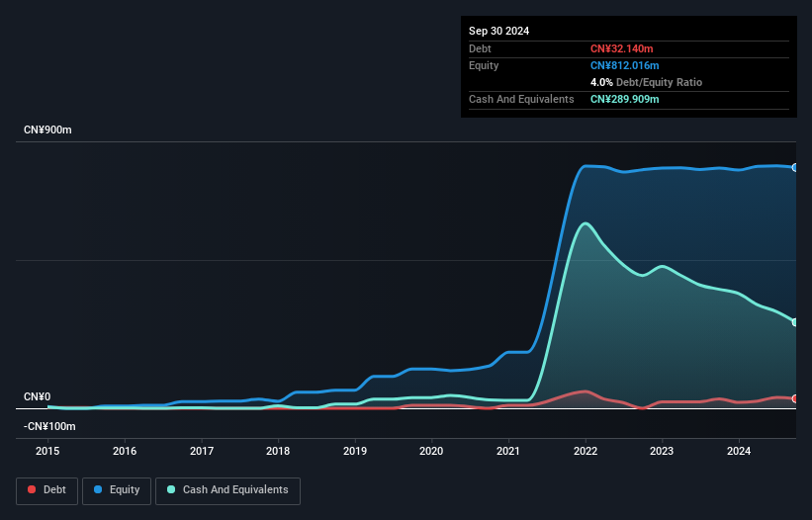Select the Cash And Equivalents endpoint marker
812x520 pixels.
click(x=795, y=322)
